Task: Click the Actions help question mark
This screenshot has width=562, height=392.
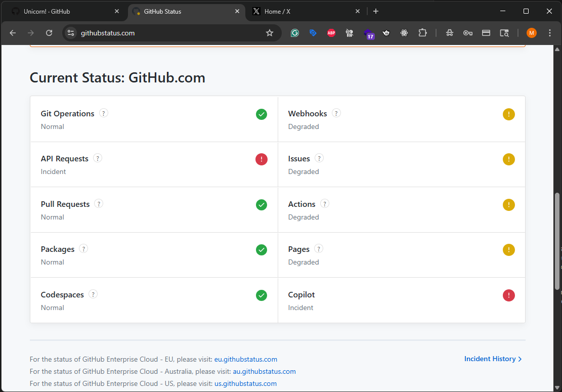Action: pyautogui.click(x=324, y=203)
